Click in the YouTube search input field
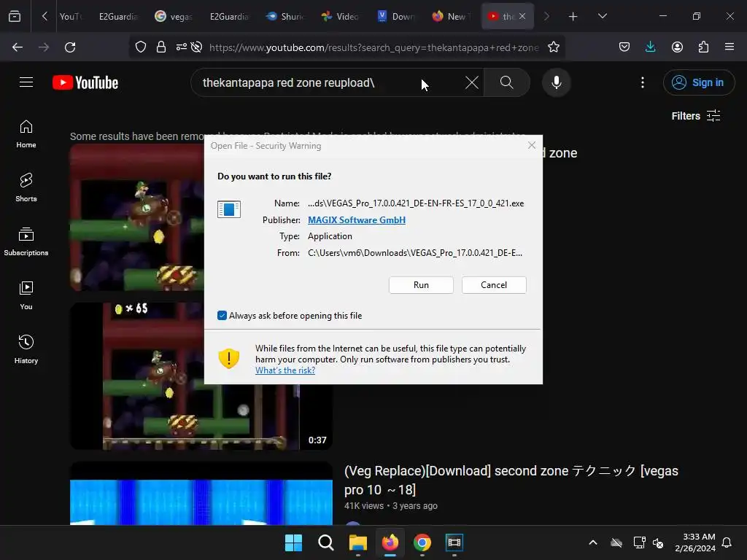 pos(329,82)
